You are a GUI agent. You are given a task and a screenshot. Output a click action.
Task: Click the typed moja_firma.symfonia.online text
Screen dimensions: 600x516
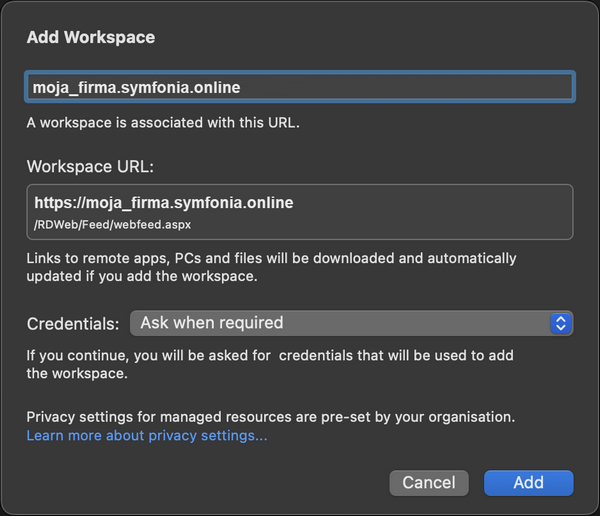pyautogui.click(x=136, y=87)
